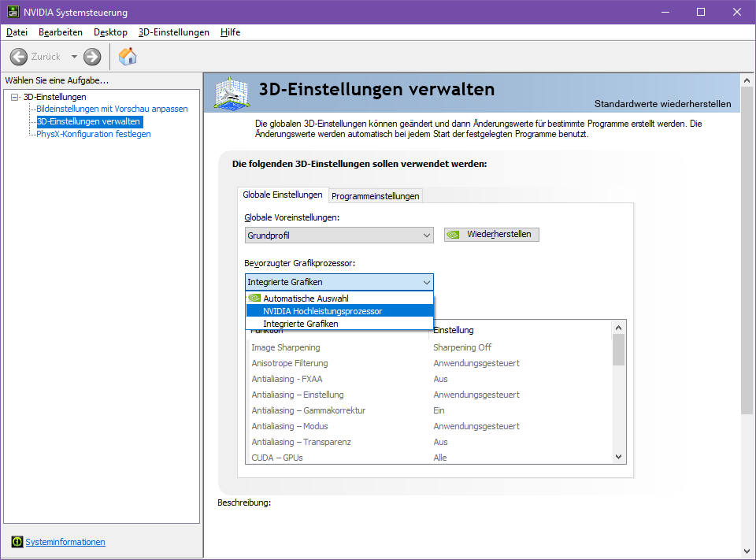Click the NVIDIA Systemsteuerung title bar icon
The height and width of the screenshot is (560, 756).
point(13,12)
